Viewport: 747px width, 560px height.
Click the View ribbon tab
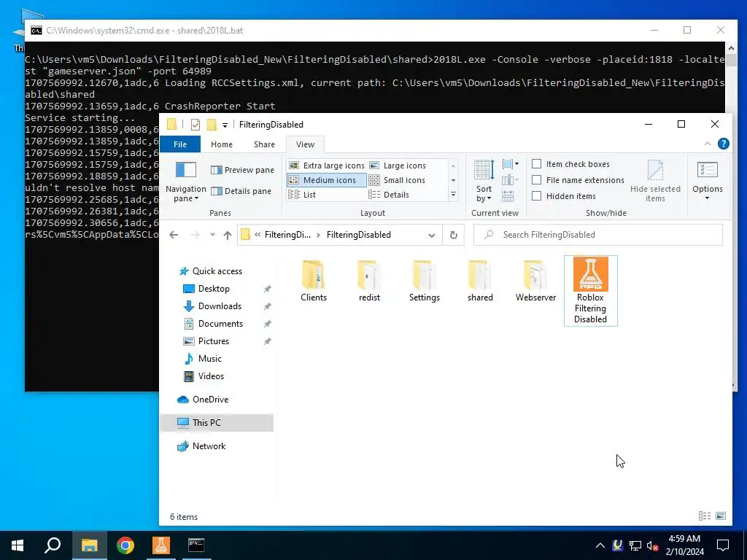pos(305,144)
